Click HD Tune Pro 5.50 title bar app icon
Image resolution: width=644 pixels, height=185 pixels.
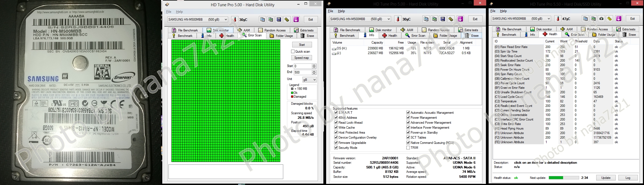[x=491, y=4]
